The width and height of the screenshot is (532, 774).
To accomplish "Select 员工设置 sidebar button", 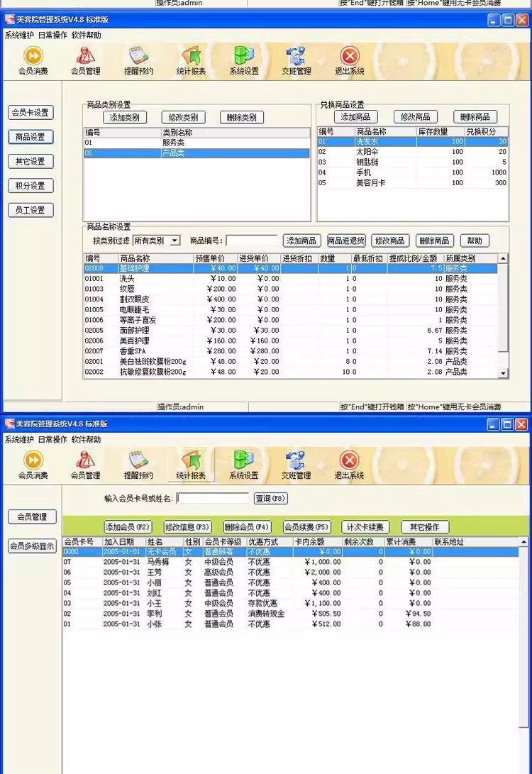I will point(31,210).
